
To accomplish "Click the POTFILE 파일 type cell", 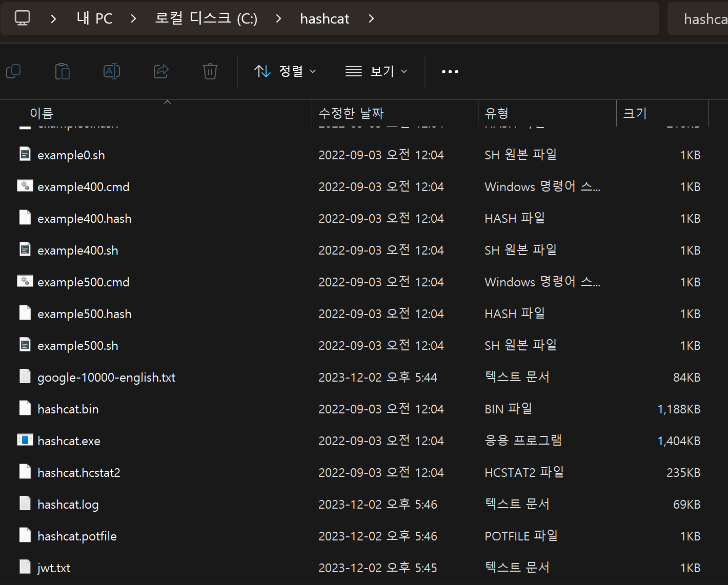I will click(521, 536).
